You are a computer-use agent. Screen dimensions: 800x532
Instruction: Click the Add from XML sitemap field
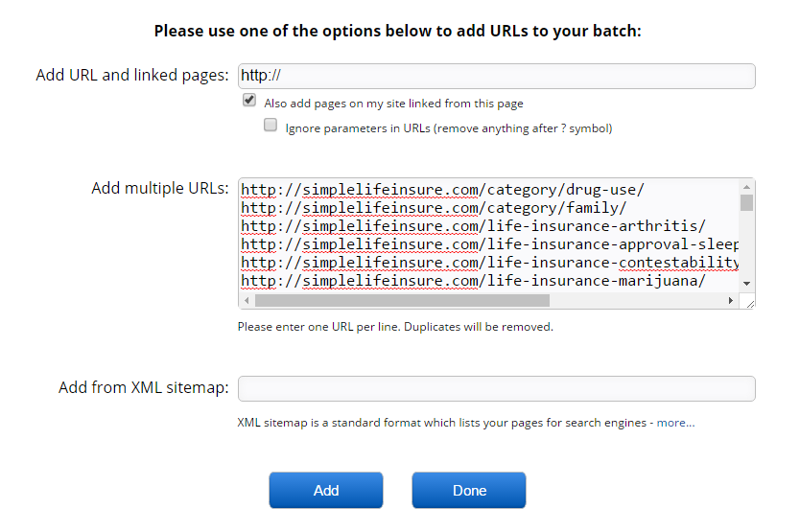496,388
